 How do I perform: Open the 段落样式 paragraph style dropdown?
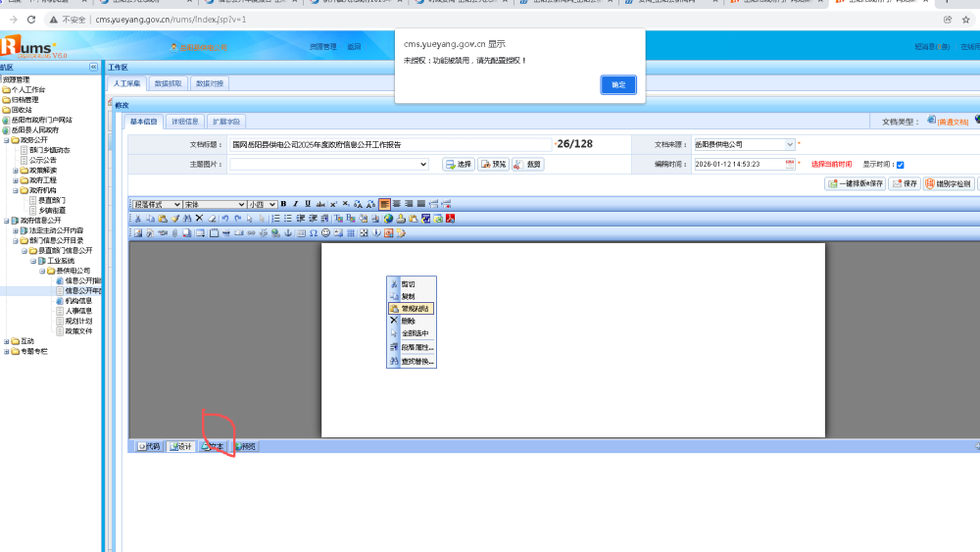coord(157,204)
